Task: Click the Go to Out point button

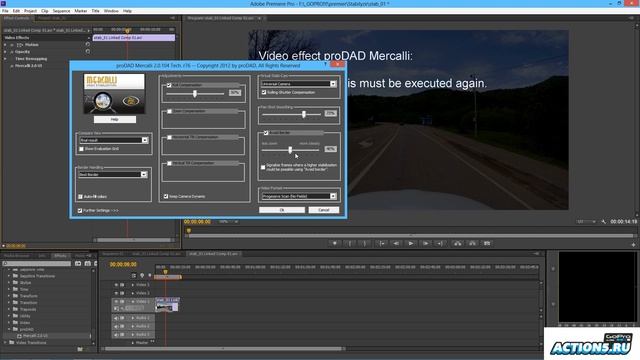Action: tap(440, 243)
